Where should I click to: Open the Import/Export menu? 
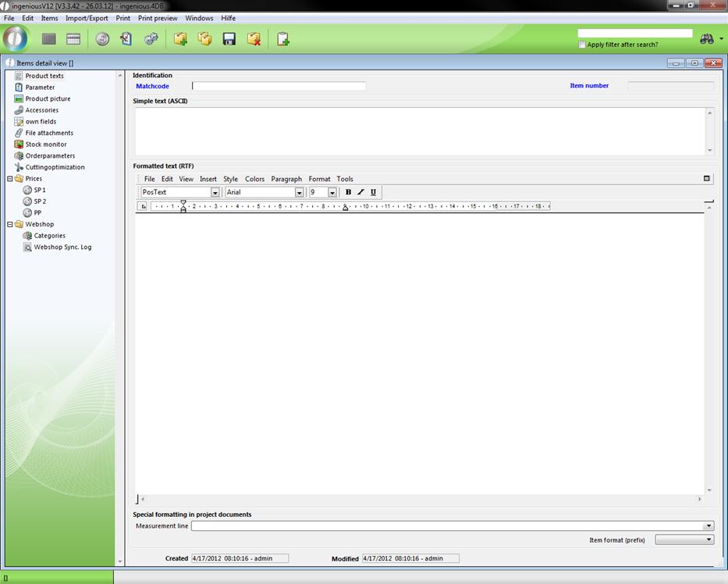pos(87,18)
